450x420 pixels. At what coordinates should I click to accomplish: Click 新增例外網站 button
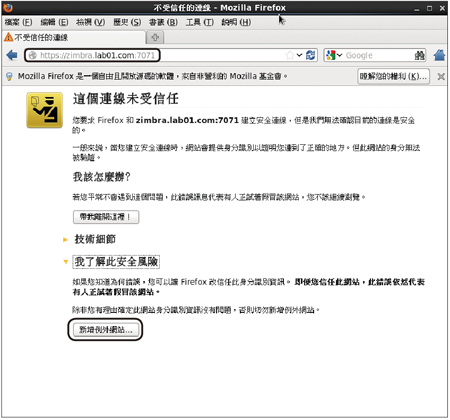point(106,330)
